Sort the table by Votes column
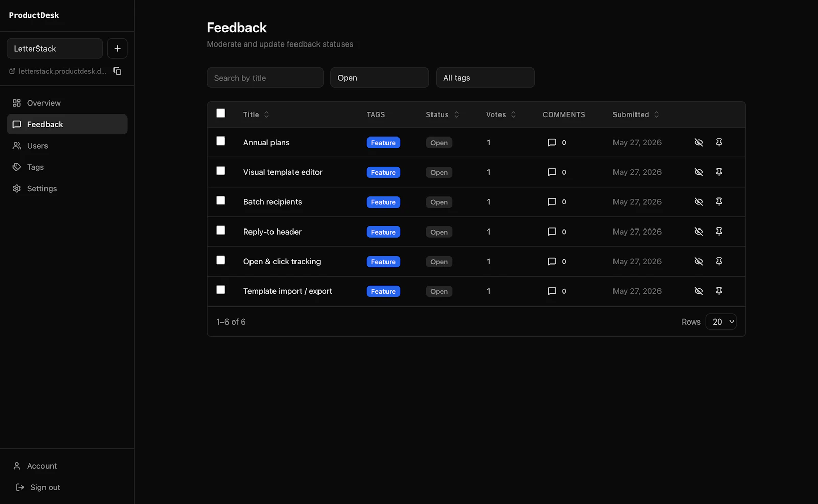 tap(501, 114)
